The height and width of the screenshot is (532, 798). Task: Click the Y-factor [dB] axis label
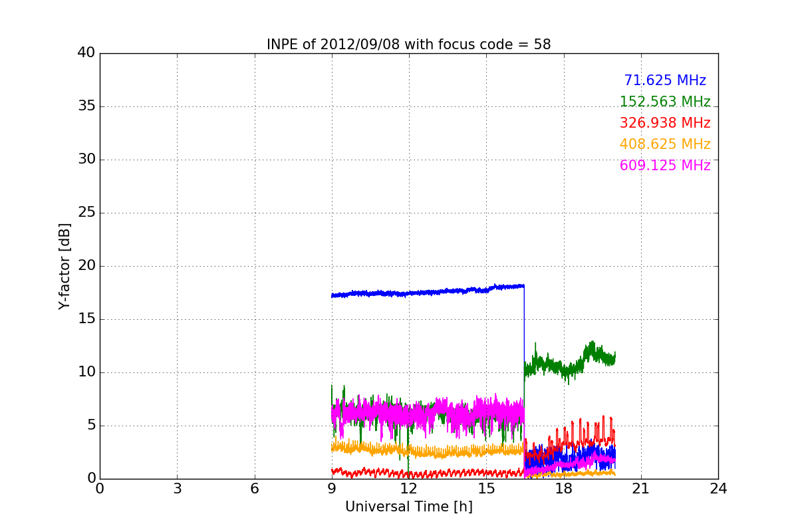point(65,266)
